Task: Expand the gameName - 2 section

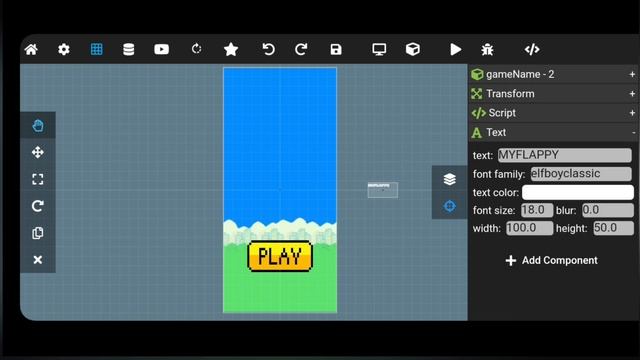Action: 553,74
